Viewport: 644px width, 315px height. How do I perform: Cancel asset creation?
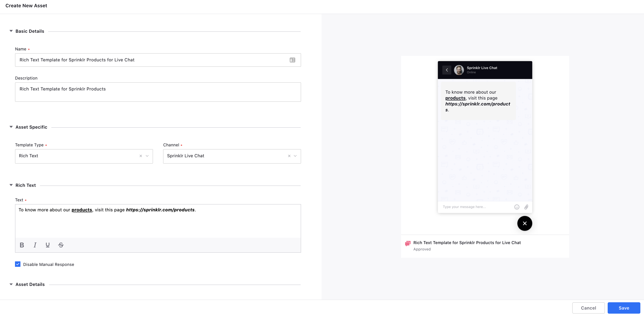coord(588,308)
